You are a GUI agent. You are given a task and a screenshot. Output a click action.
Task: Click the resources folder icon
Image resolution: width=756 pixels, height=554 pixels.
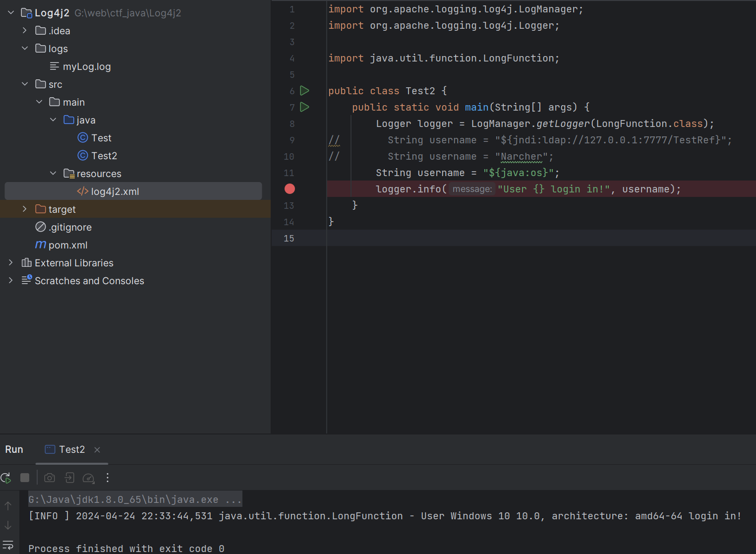[69, 174]
